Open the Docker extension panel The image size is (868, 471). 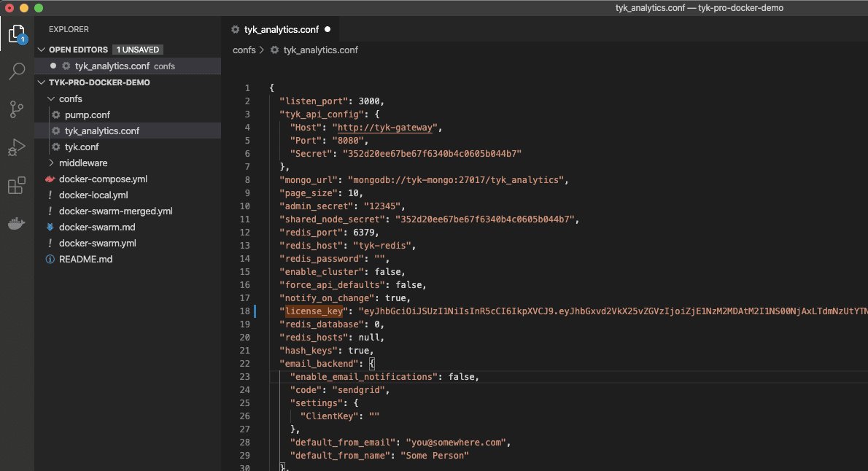[x=17, y=223]
